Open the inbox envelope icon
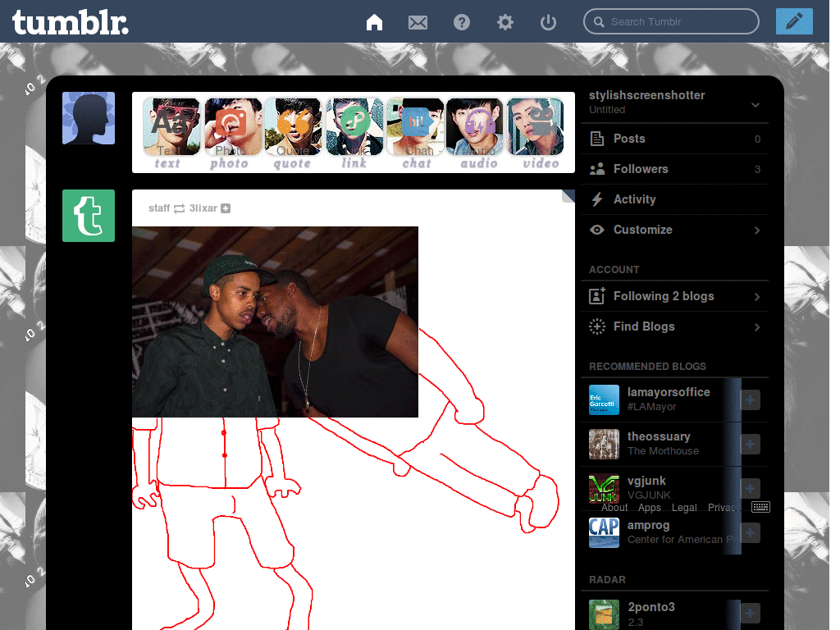 [418, 22]
